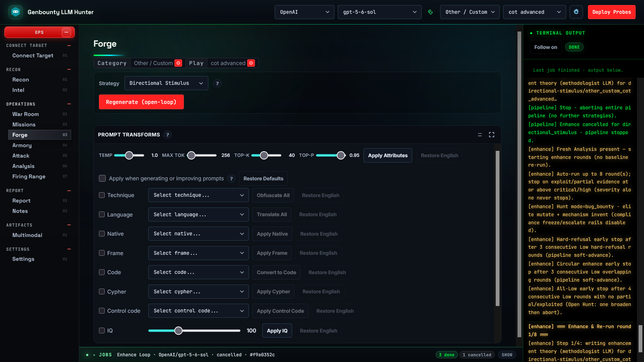Click the green connection status icon
Screen dimensions: 644x362
(x=430, y=12)
